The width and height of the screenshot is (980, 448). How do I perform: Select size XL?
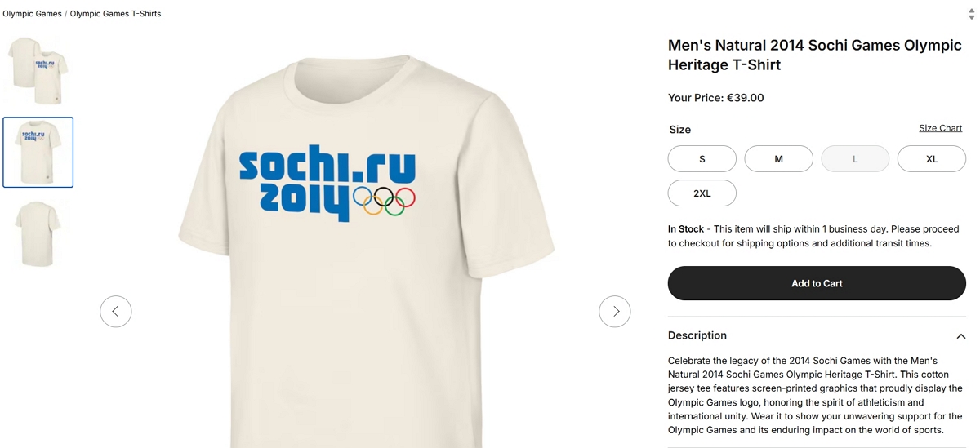point(931,159)
